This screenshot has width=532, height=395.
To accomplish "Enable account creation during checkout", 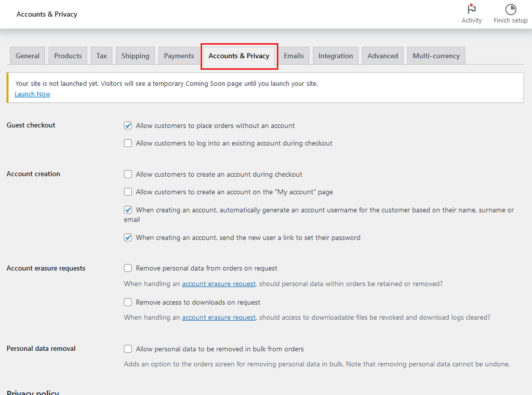I will (128, 175).
